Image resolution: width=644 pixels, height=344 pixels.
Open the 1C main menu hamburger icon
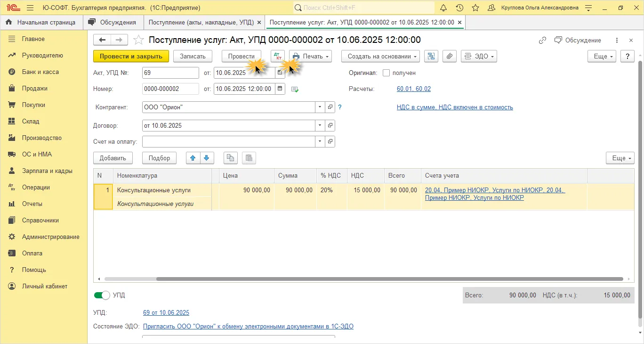tap(30, 8)
